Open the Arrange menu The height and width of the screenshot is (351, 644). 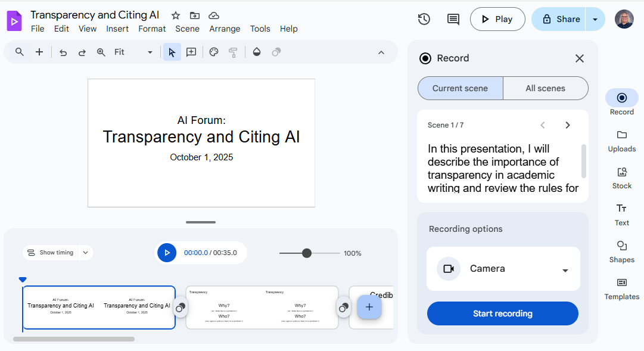[x=225, y=28]
